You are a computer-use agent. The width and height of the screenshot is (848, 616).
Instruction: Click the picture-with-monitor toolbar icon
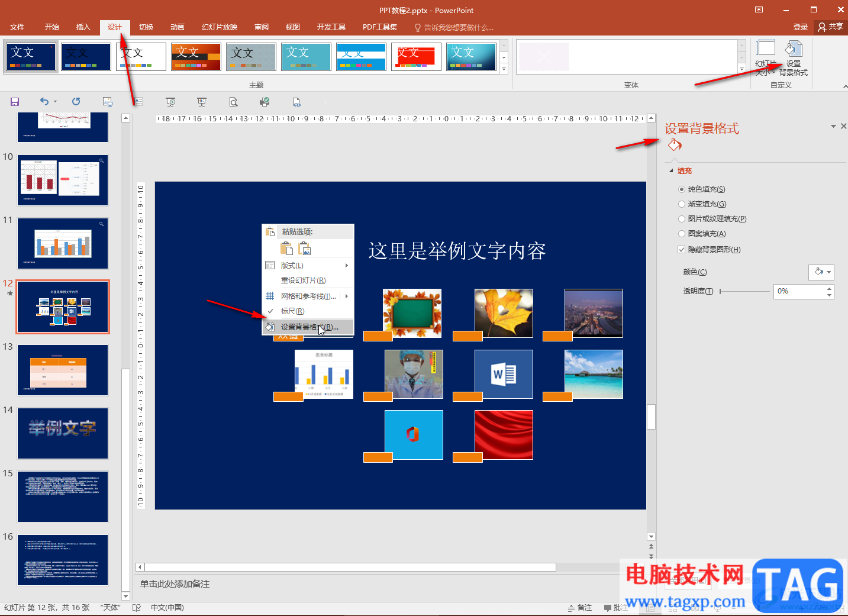point(107,102)
